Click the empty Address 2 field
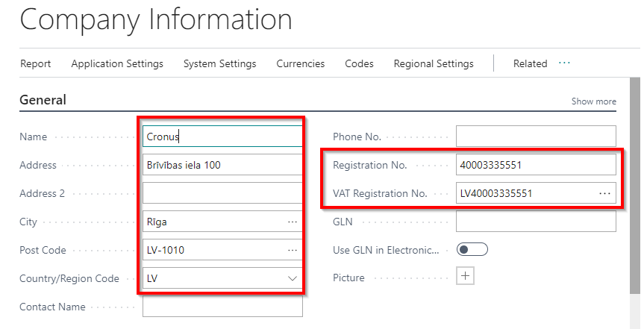The image size is (644, 329). [222, 193]
